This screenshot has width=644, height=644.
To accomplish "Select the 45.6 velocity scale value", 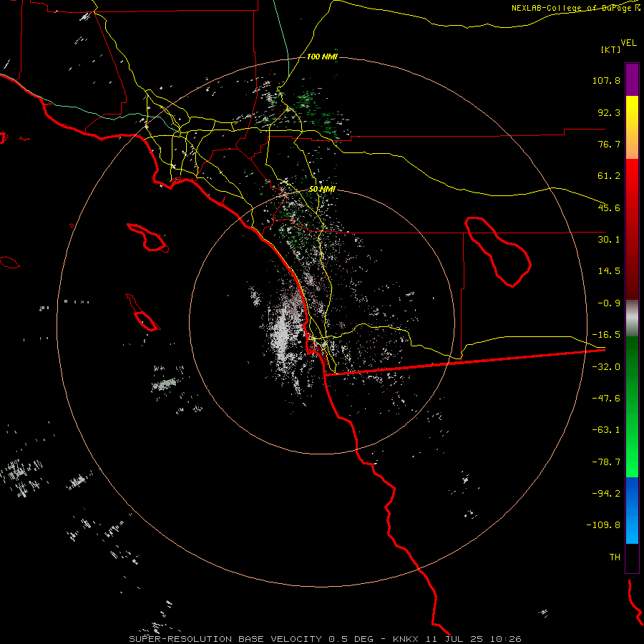I will (x=609, y=208).
